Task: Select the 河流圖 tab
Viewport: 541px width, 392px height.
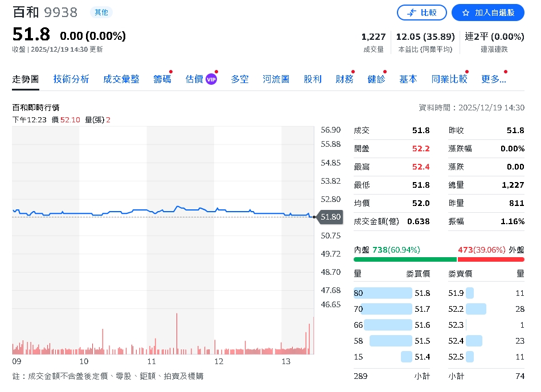Action: point(276,79)
